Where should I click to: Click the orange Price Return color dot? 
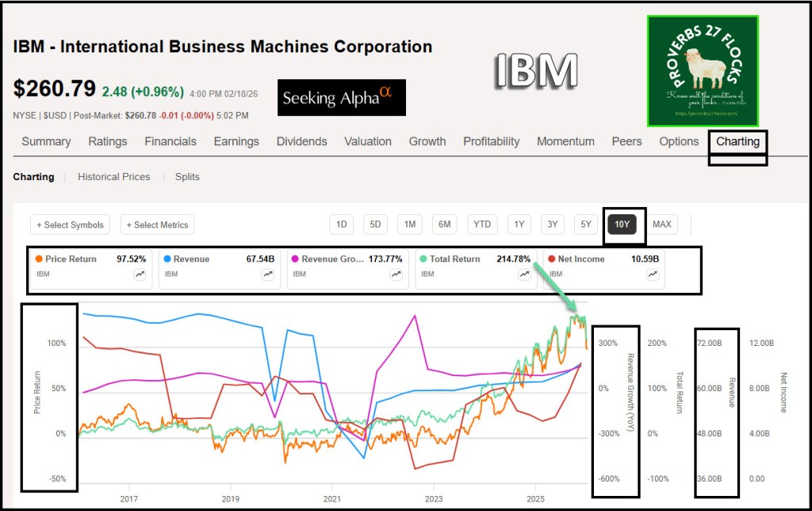tap(37, 259)
